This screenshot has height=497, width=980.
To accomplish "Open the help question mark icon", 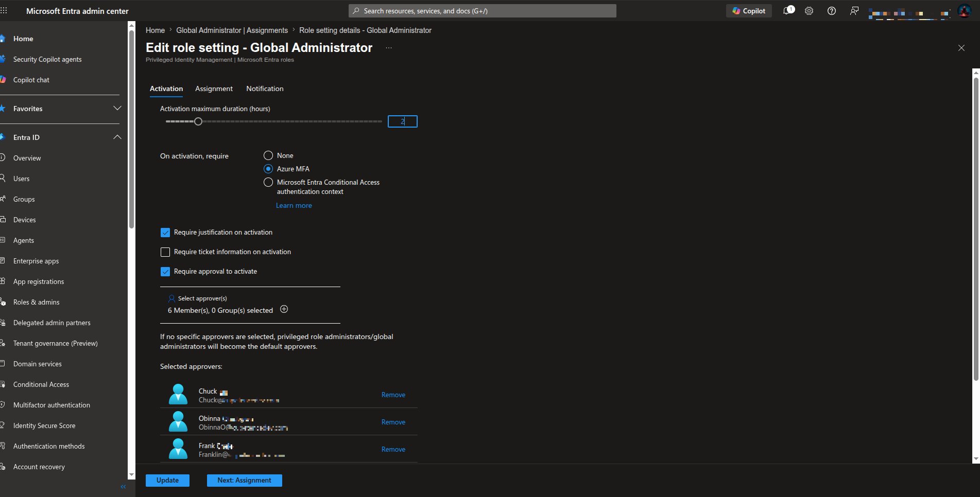I will (831, 11).
